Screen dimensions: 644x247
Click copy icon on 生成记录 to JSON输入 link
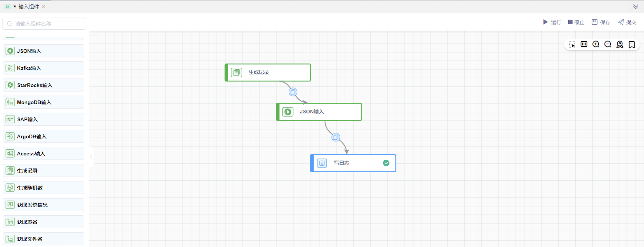pos(293,92)
